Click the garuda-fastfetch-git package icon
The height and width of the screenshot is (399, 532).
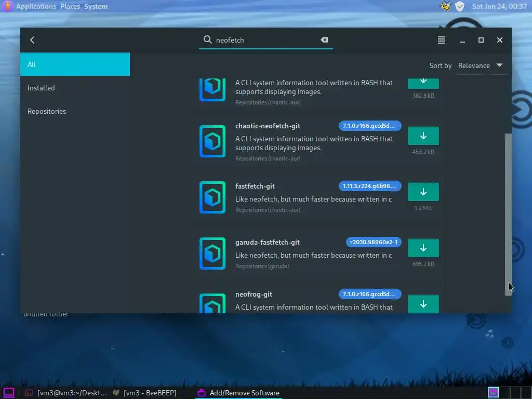point(212,254)
